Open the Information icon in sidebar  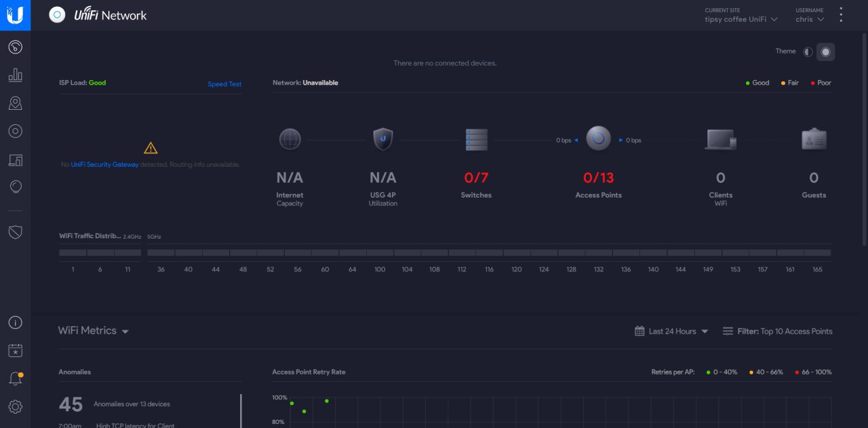tap(15, 323)
